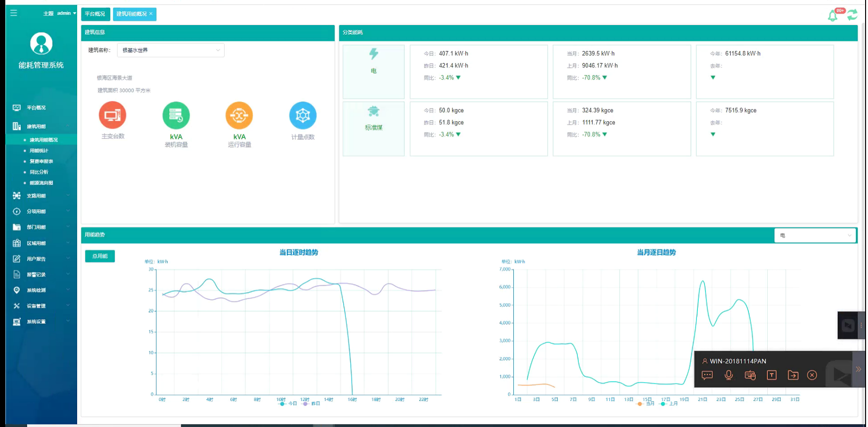This screenshot has width=868, height=427.
Task: Expand the 支路用能 sidebar menu
Action: (x=41, y=196)
